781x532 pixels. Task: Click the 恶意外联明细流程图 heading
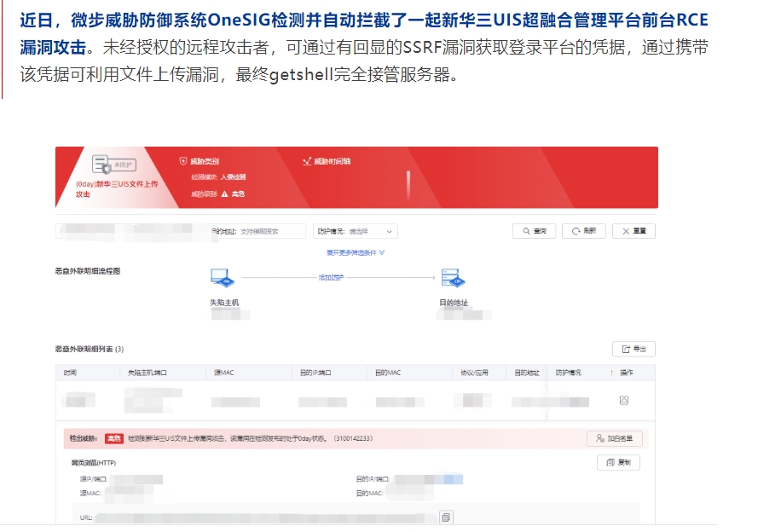(x=88, y=271)
